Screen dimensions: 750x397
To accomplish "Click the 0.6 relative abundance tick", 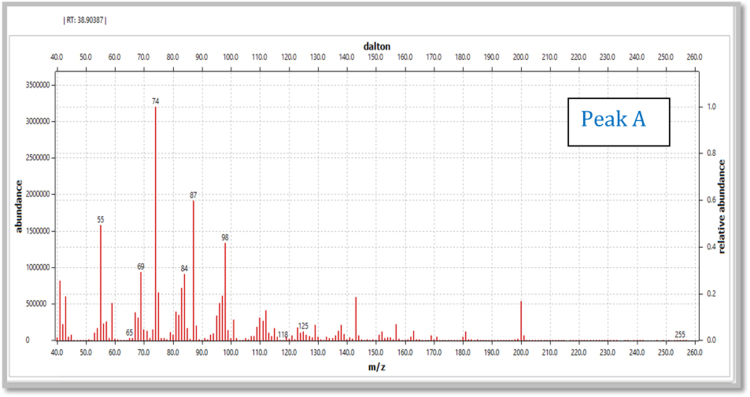I will [711, 200].
